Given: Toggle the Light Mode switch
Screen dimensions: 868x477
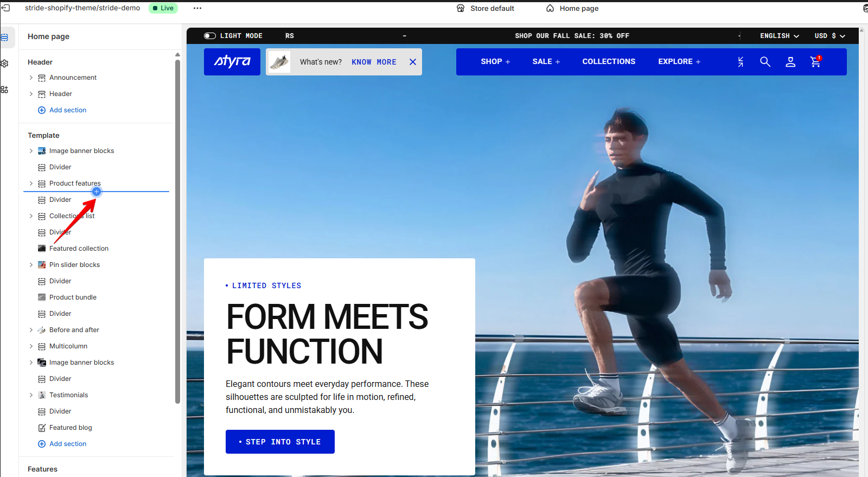Looking at the screenshot, I should (210, 36).
